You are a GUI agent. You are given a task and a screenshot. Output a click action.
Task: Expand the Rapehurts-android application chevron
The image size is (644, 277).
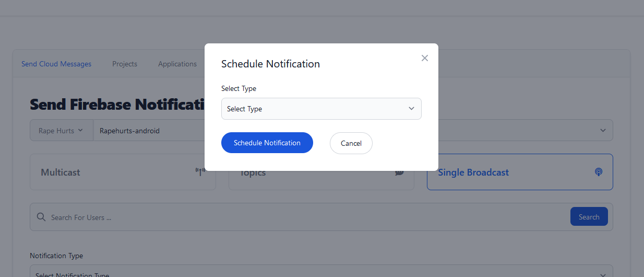point(603,131)
